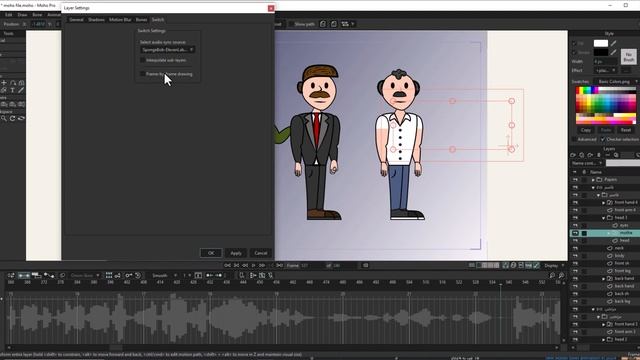Select the Add Point tool

pos(4,83)
